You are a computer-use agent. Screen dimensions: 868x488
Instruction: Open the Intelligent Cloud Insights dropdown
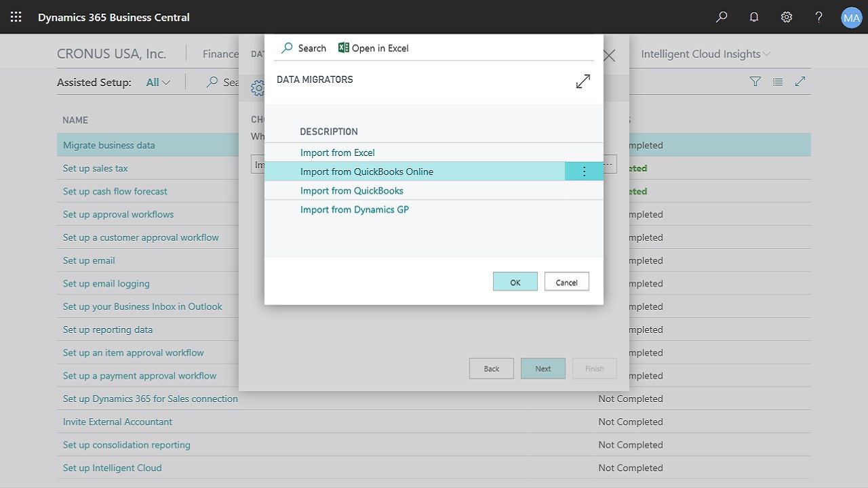[x=706, y=54]
